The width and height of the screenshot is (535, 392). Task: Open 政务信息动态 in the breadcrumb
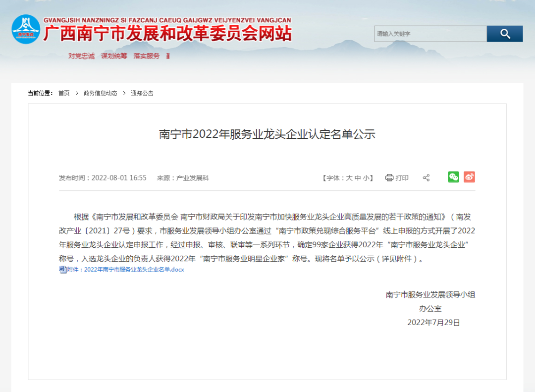(100, 93)
